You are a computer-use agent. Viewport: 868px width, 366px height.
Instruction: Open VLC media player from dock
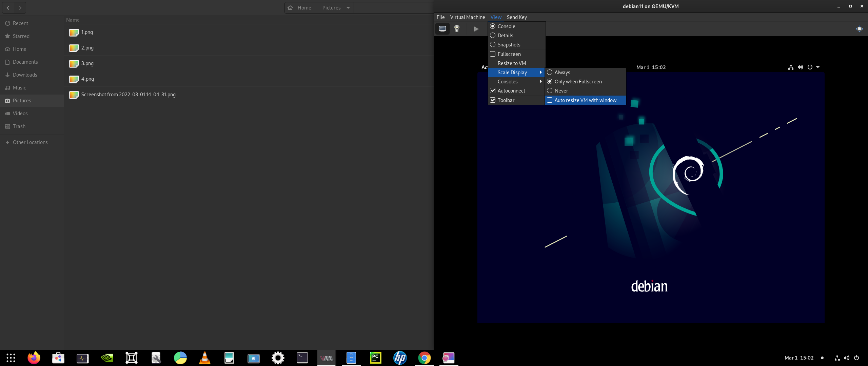point(204,358)
